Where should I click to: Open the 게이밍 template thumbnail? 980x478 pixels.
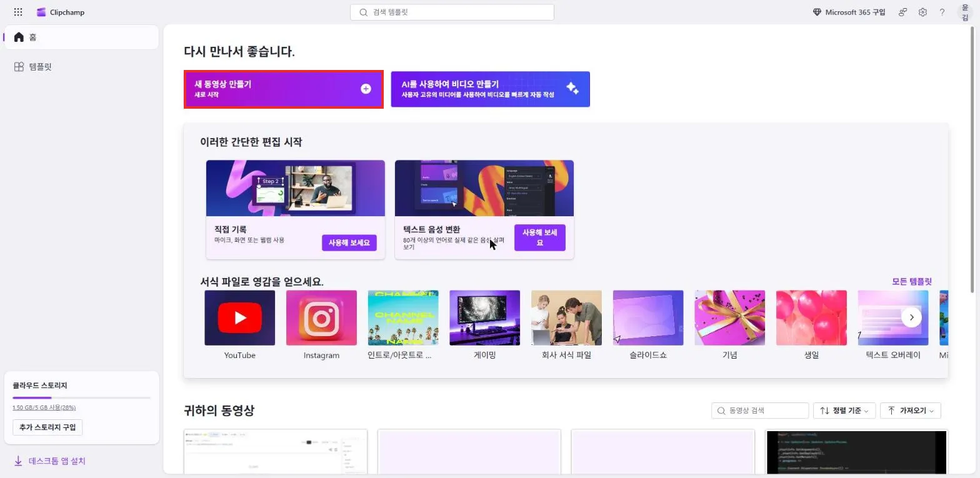(484, 317)
